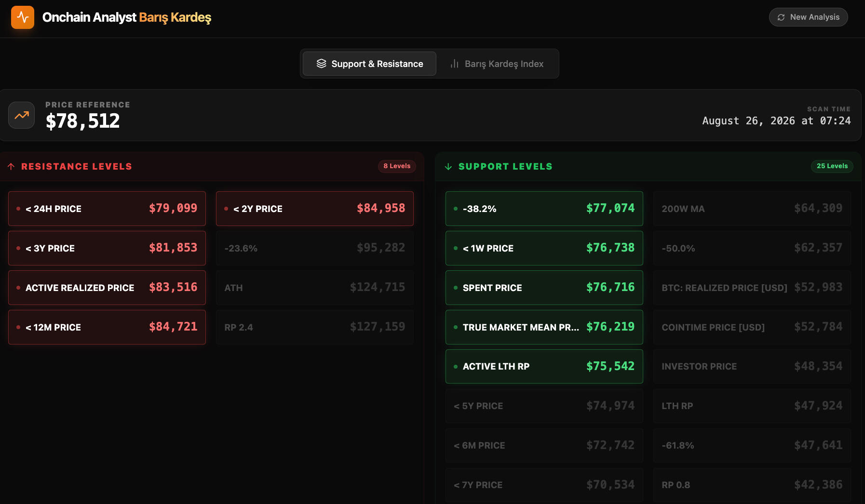Click the 8 Levels resistance badge
The height and width of the screenshot is (504, 865).
pyautogui.click(x=397, y=166)
